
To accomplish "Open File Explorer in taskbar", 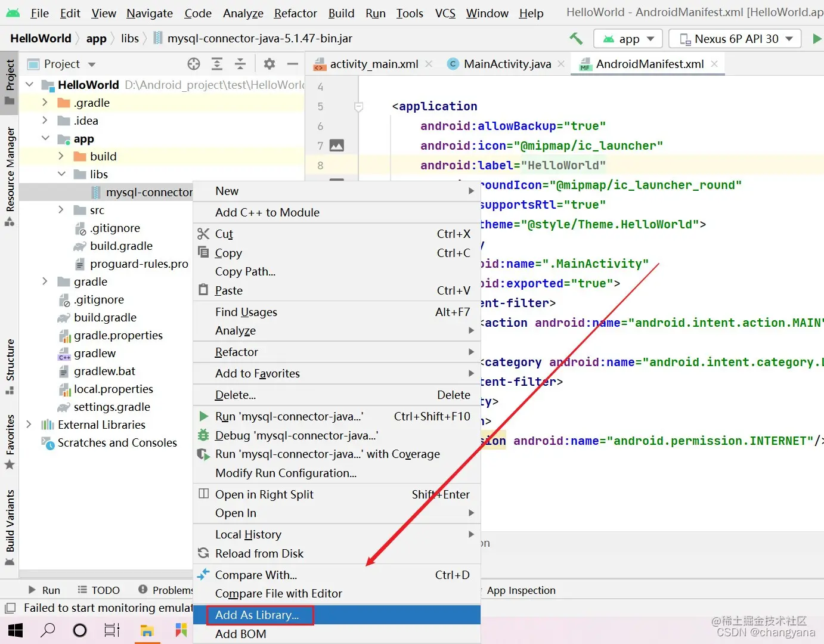I will (147, 630).
